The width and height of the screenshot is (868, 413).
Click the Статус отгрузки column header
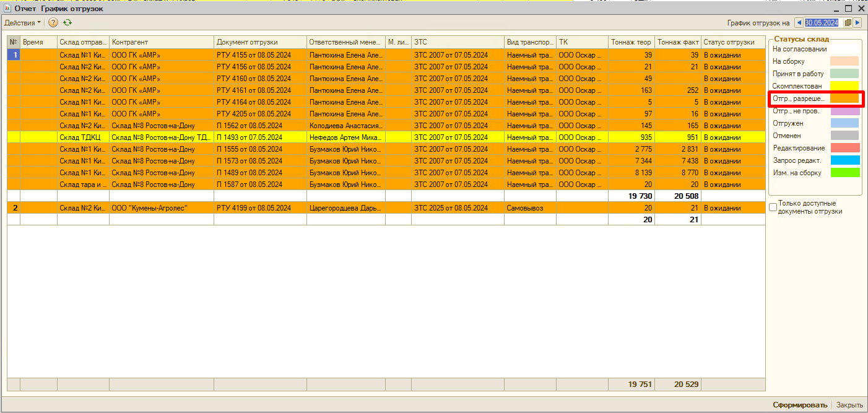(x=733, y=42)
